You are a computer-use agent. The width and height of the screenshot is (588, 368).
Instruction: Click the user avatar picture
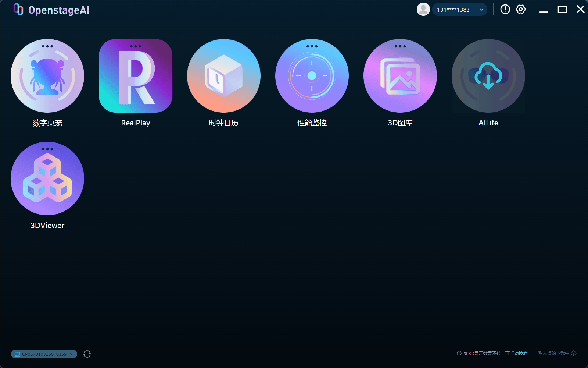coord(423,10)
